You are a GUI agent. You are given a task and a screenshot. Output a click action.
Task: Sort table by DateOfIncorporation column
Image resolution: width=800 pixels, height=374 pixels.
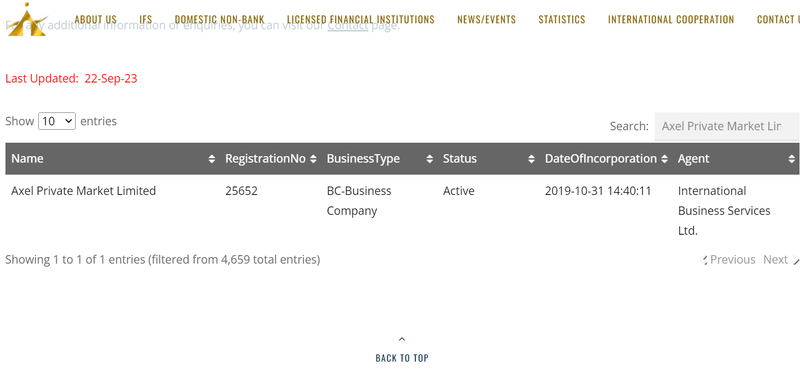606,159
